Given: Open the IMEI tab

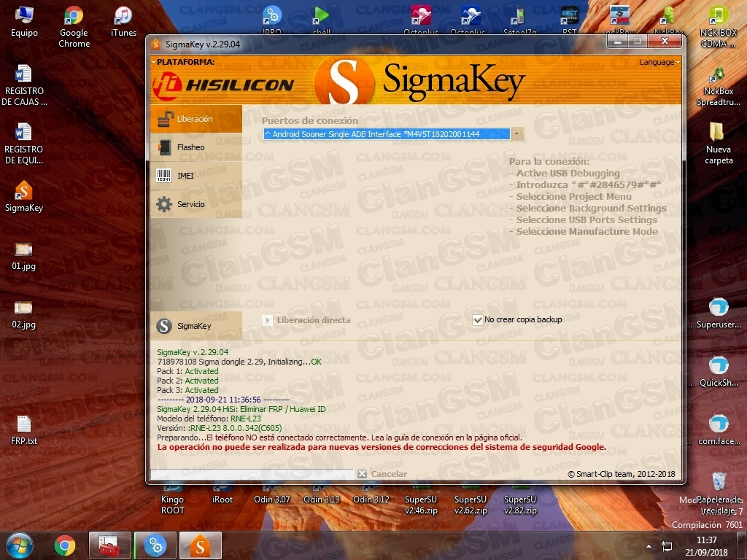Looking at the screenshot, I should [x=196, y=176].
